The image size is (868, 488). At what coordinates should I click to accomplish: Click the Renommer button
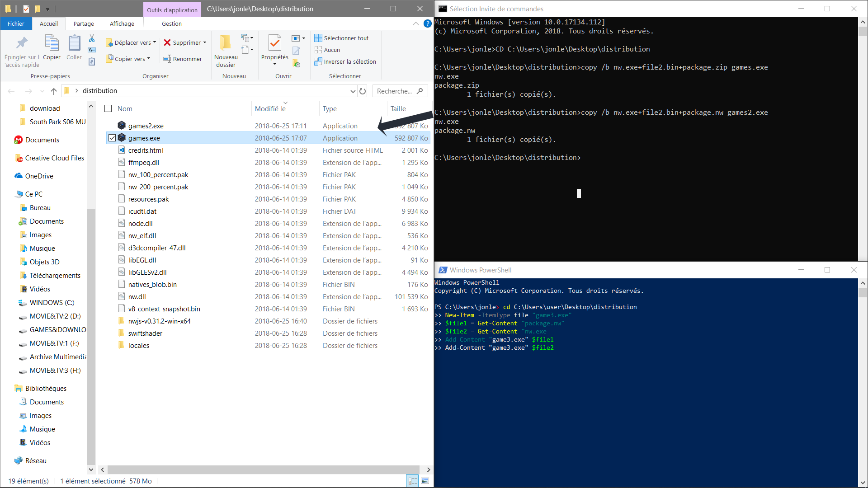[x=183, y=59]
